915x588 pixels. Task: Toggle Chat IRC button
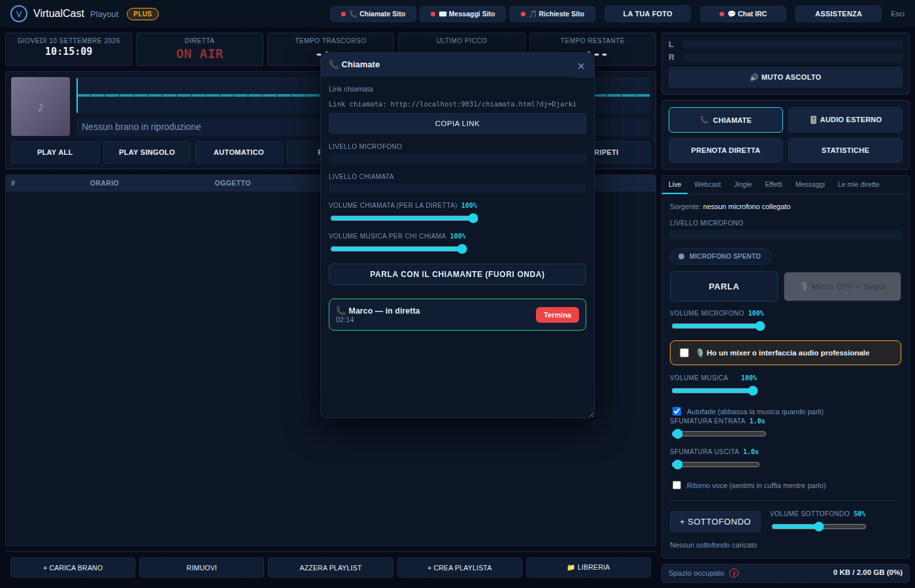(743, 14)
